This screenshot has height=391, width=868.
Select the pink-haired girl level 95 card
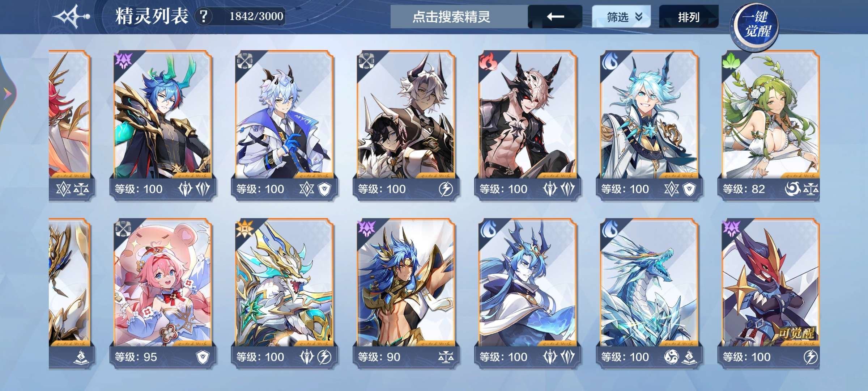[163, 293]
